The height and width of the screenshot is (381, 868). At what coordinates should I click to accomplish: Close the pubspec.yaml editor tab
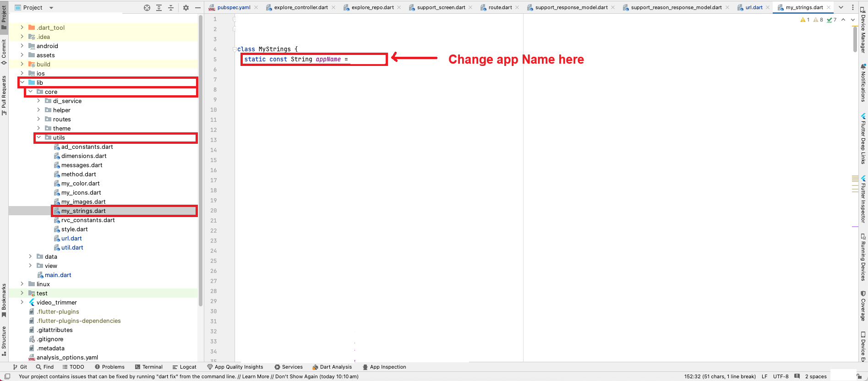tap(256, 7)
